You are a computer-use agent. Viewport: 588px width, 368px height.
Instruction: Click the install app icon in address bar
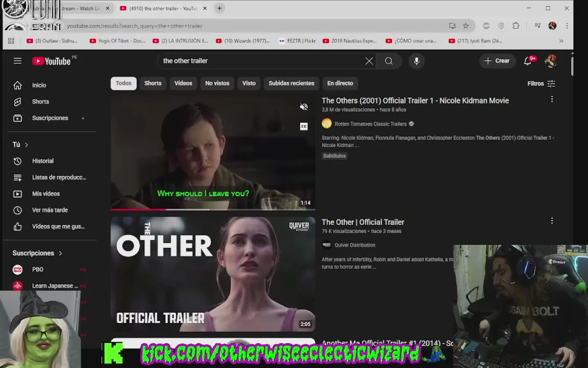tap(453, 26)
